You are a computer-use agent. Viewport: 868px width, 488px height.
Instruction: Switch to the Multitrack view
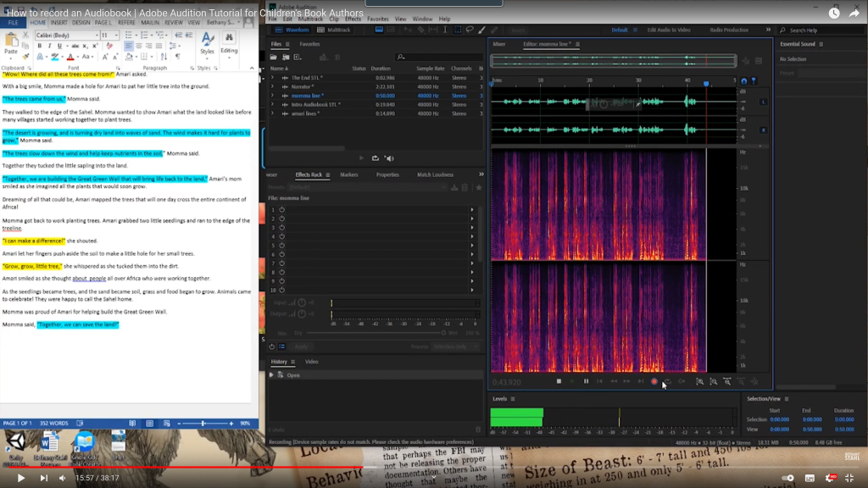tap(335, 30)
